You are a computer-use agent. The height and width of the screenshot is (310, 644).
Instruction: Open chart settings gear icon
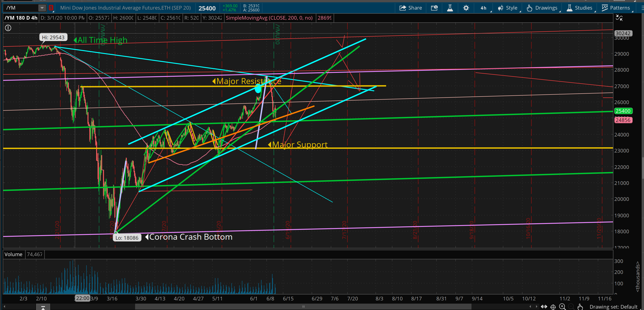pyautogui.click(x=466, y=8)
